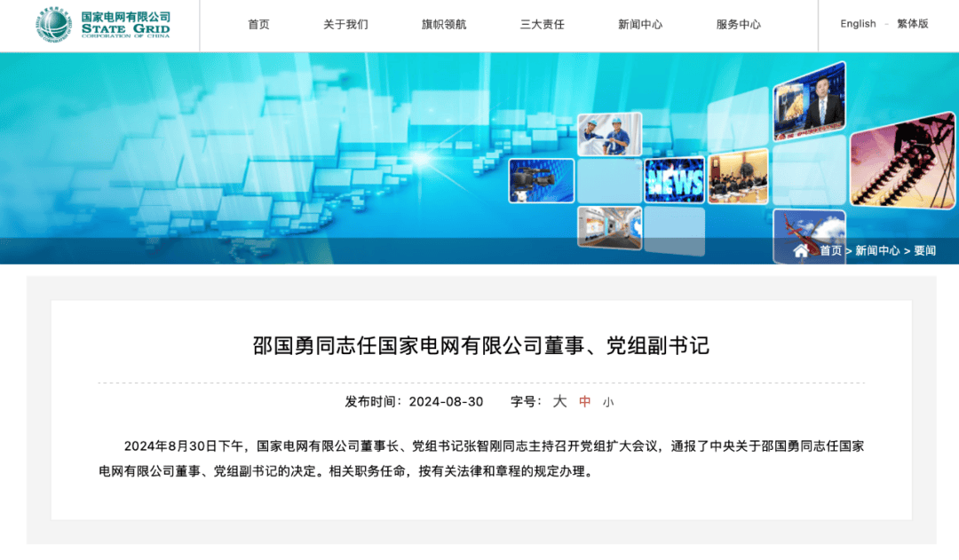Open the 关于我们 menu item
Viewport: 959px width, 560px height.
pos(345,25)
